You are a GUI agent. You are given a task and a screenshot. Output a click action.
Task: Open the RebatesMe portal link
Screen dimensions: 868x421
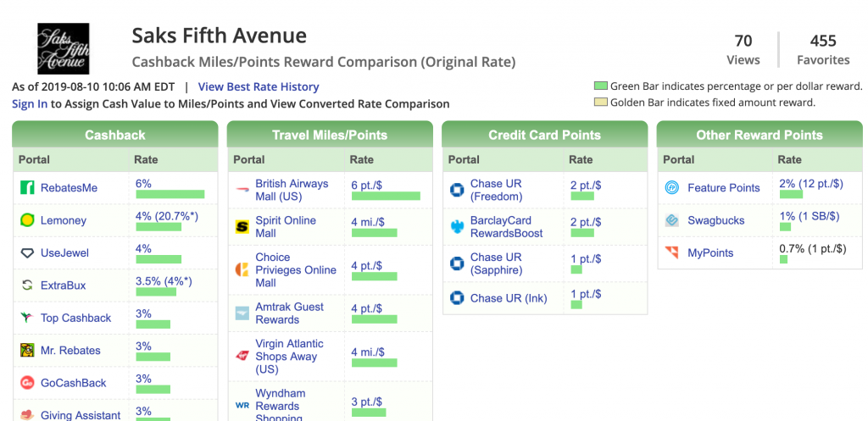click(x=69, y=187)
